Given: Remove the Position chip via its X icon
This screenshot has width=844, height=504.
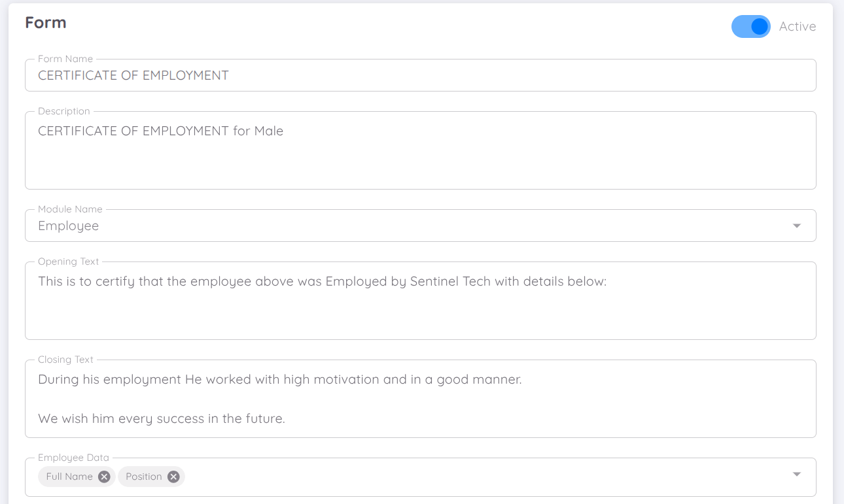Looking at the screenshot, I should point(173,477).
